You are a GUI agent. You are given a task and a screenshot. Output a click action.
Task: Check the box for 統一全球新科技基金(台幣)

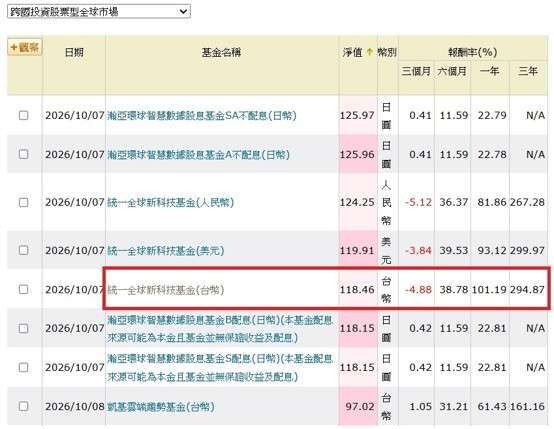[24, 289]
